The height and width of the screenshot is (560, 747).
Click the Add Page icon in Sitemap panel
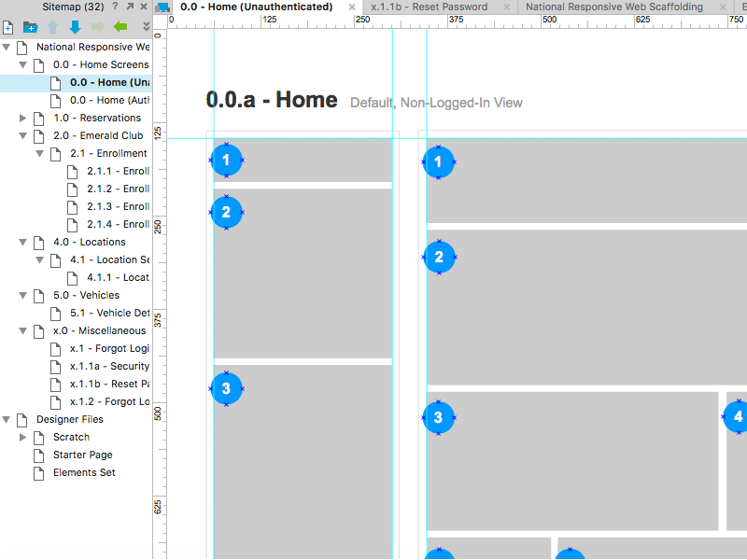click(7, 26)
